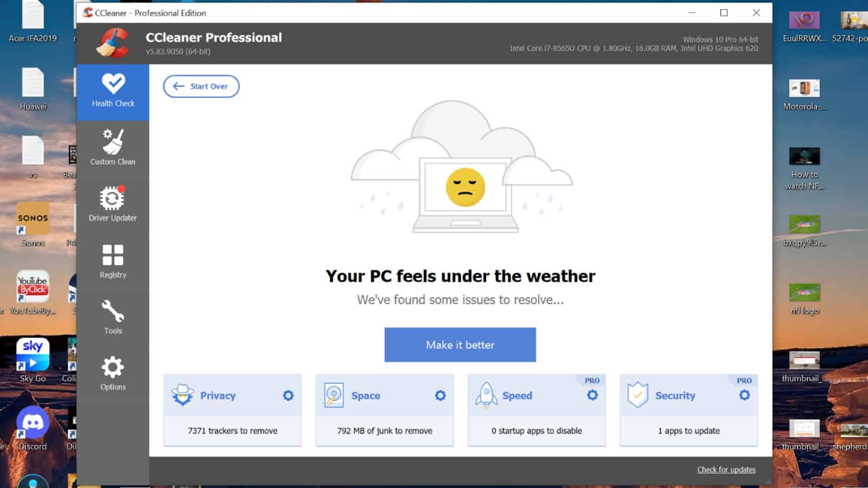868x488 pixels.
Task: Click the CCleaner title bar icon
Action: pyautogui.click(x=87, y=13)
